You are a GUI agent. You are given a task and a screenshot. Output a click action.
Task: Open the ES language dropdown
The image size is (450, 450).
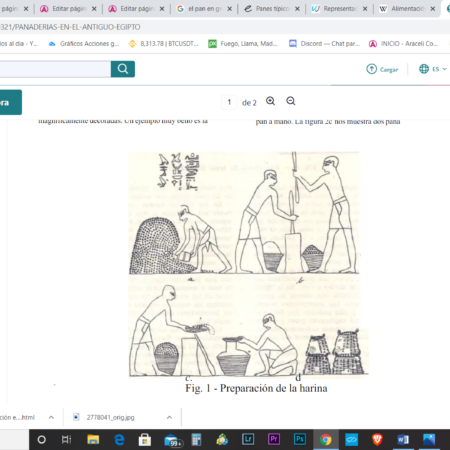(x=433, y=69)
